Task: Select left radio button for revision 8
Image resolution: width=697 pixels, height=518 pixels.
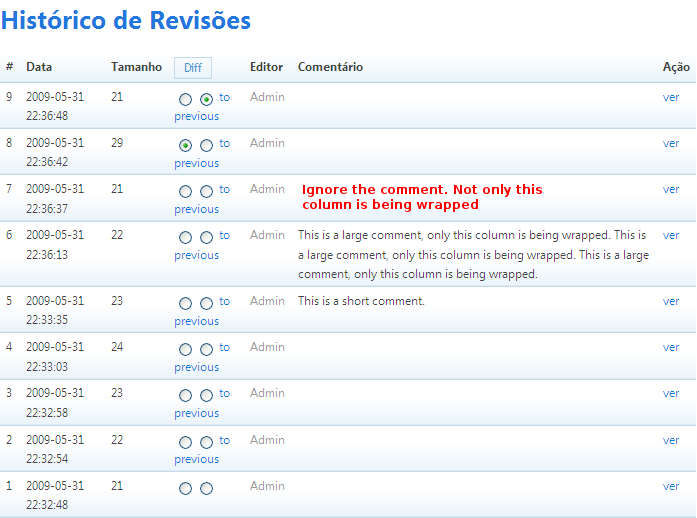Action: [185, 145]
